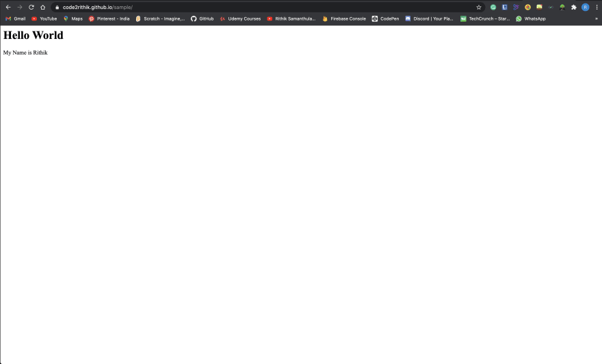This screenshot has width=602, height=364.
Task: Open the GitHub bookmark
Action: pyautogui.click(x=202, y=18)
